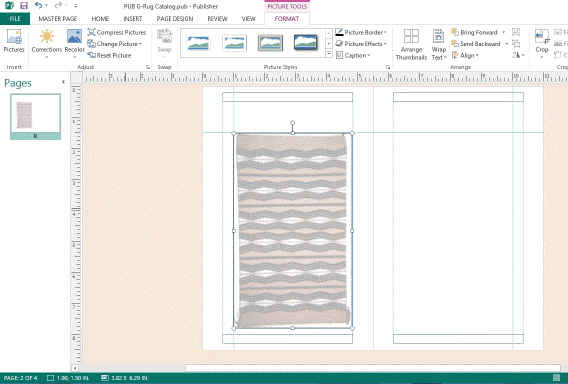Screen dimensions: 568x384
Task: Go to the PAGE DESIGN tab
Action: 175,18
